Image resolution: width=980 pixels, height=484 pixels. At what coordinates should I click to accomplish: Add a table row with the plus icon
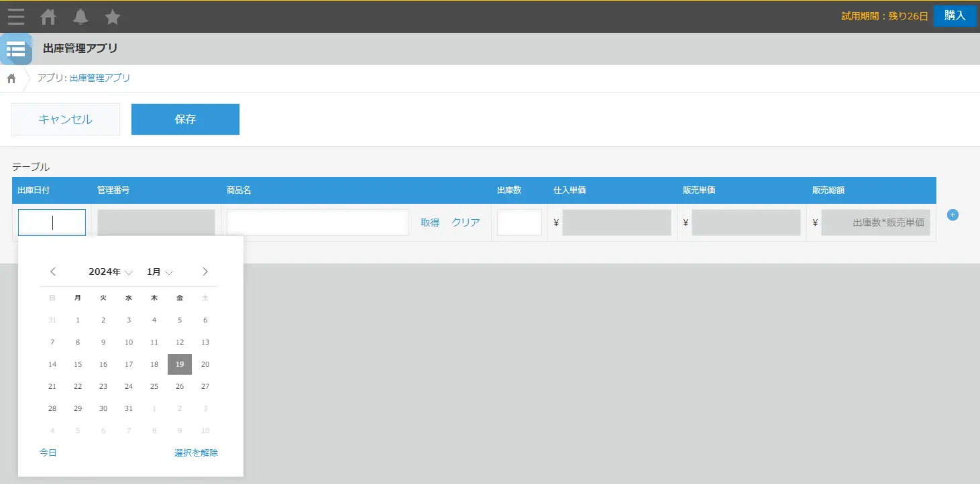[952, 215]
